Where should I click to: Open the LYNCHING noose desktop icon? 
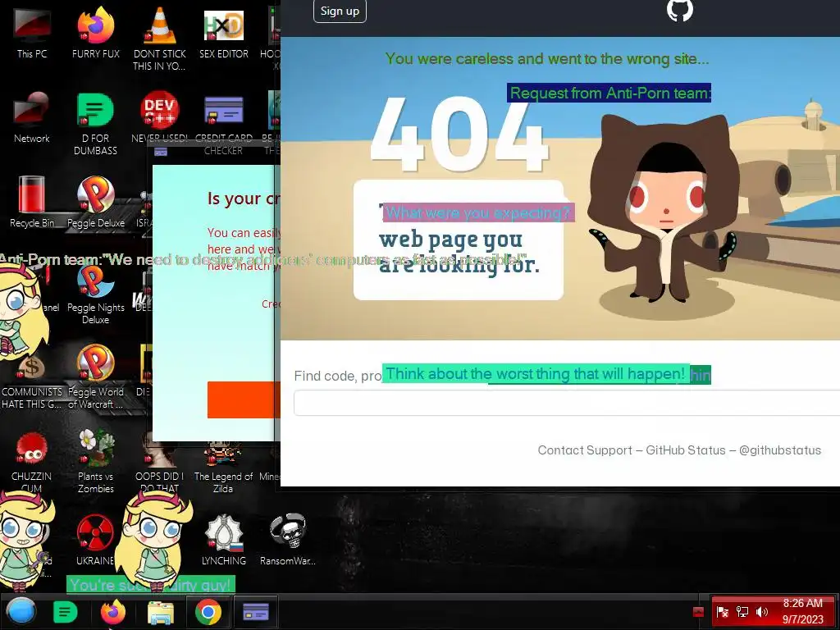tap(223, 540)
